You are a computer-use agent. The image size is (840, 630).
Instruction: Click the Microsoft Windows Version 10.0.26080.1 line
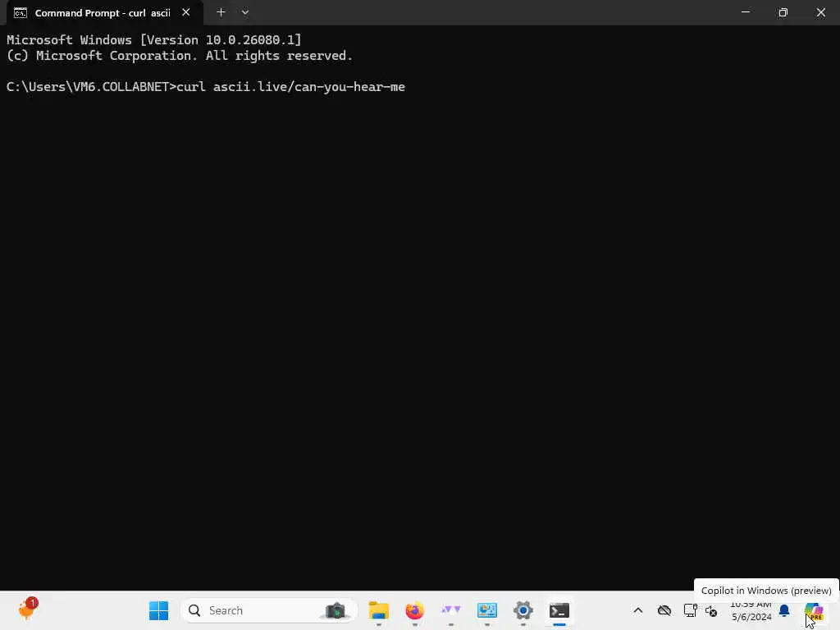pos(153,39)
